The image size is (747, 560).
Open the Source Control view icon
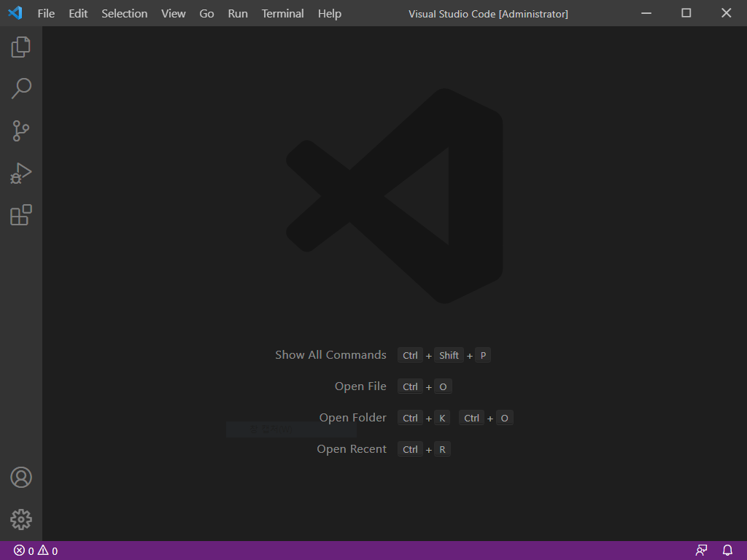(x=21, y=131)
